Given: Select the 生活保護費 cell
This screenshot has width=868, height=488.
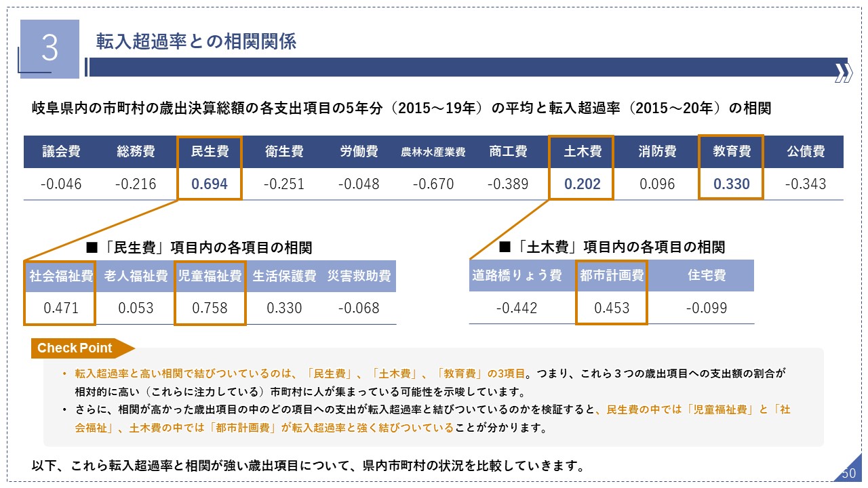Looking at the screenshot, I should (285, 277).
